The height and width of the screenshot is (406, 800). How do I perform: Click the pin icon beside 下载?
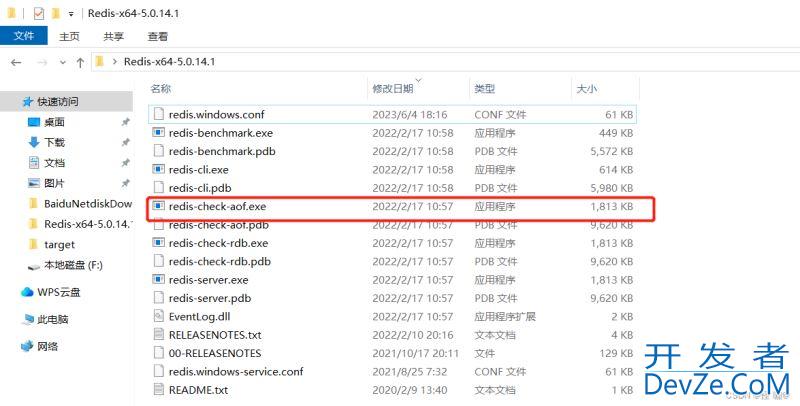(x=125, y=142)
